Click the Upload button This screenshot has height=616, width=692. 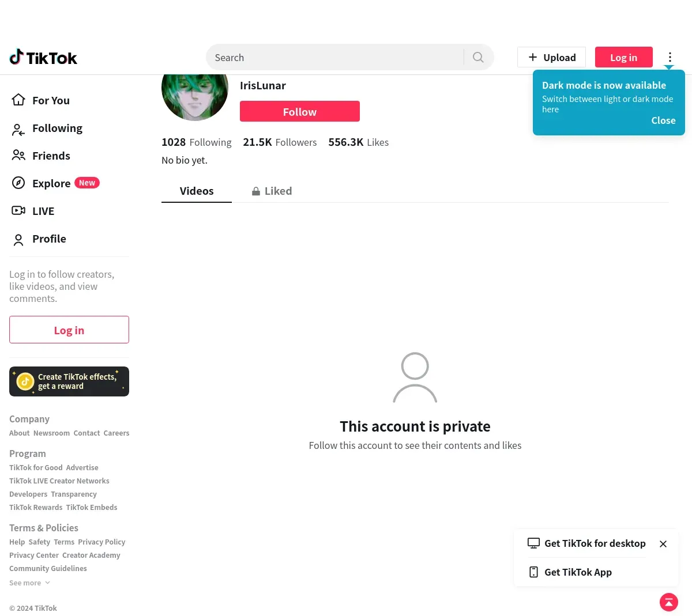click(x=552, y=57)
